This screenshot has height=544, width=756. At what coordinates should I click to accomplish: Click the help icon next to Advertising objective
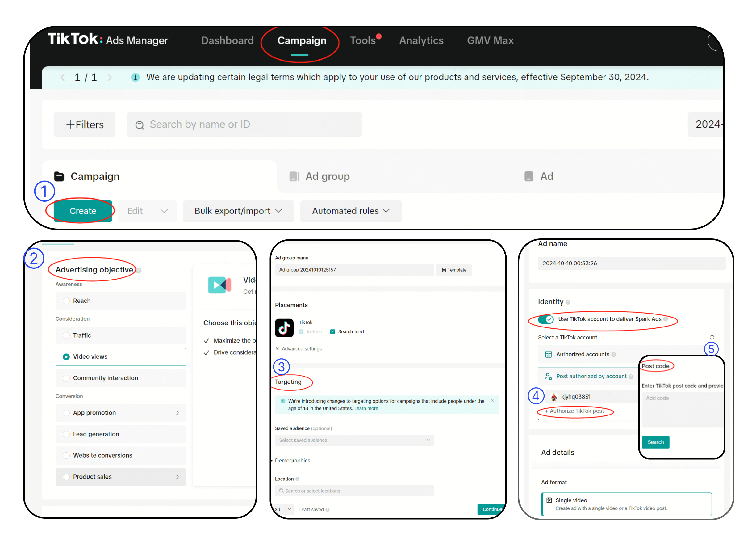click(x=139, y=271)
